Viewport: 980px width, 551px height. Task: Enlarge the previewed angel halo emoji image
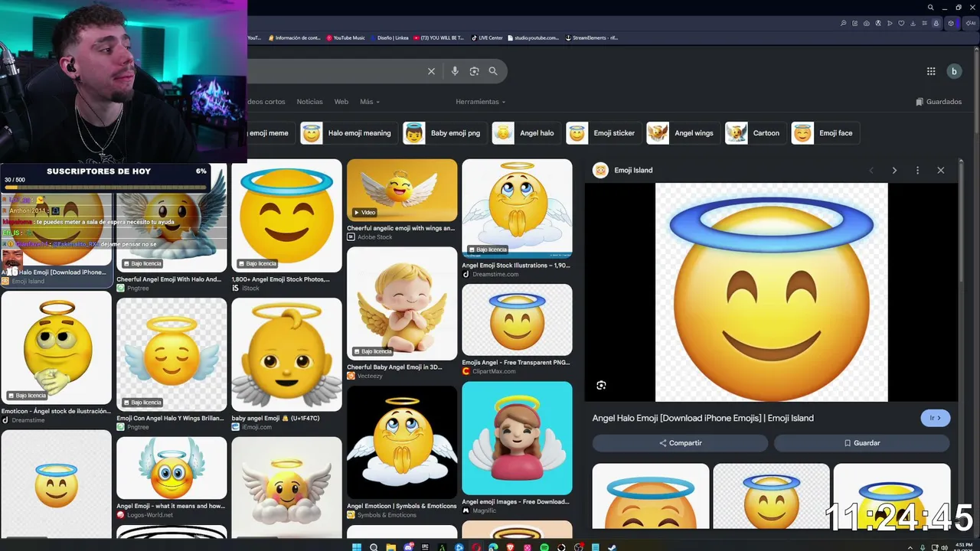click(x=772, y=292)
